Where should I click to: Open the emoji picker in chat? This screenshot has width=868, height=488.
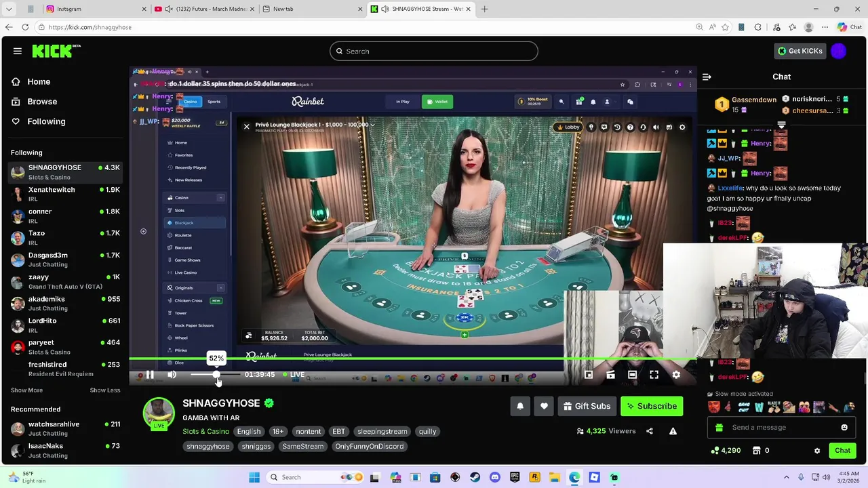(x=844, y=428)
